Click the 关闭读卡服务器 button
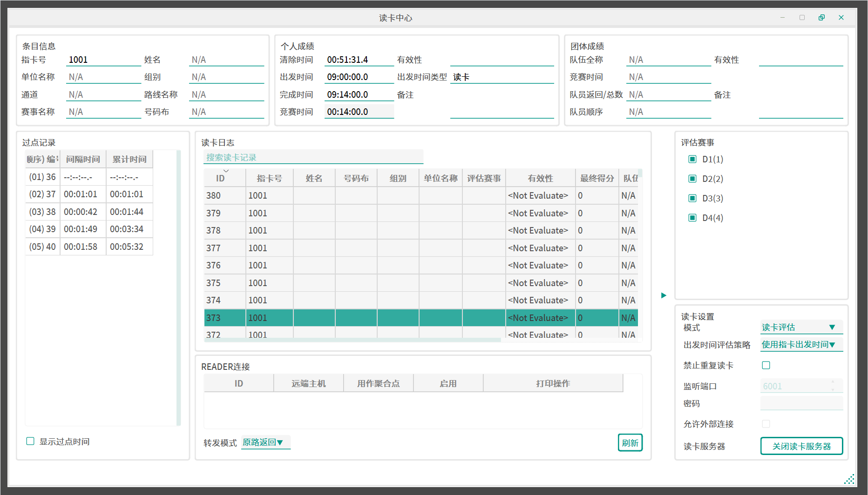 (x=801, y=446)
